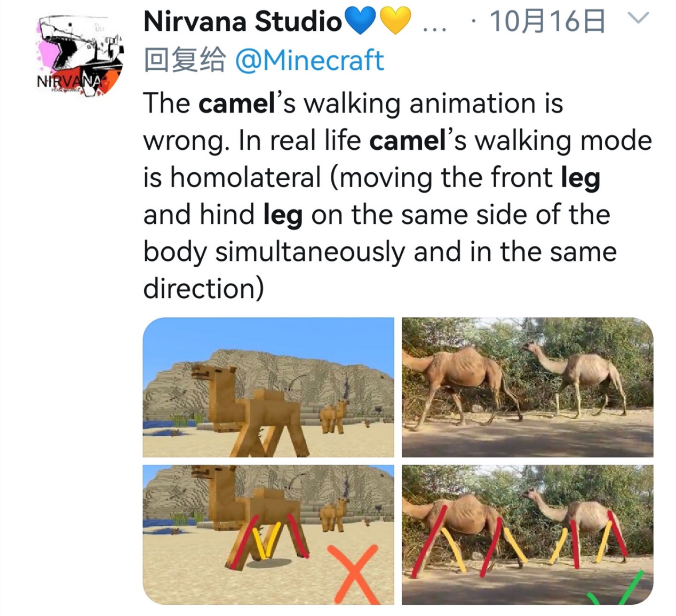Click the Nirvana Studio display name
This screenshot has height=616, width=676.
(x=243, y=21)
